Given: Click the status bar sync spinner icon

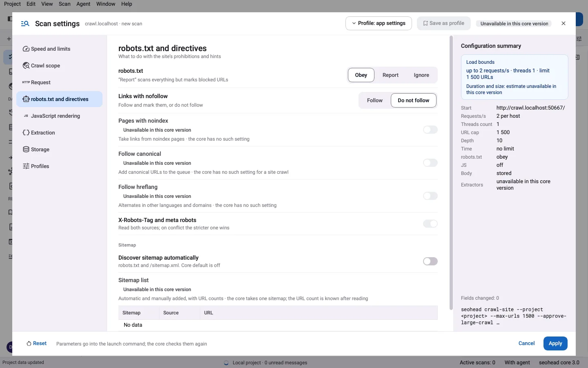Looking at the screenshot, I should pyautogui.click(x=226, y=363).
